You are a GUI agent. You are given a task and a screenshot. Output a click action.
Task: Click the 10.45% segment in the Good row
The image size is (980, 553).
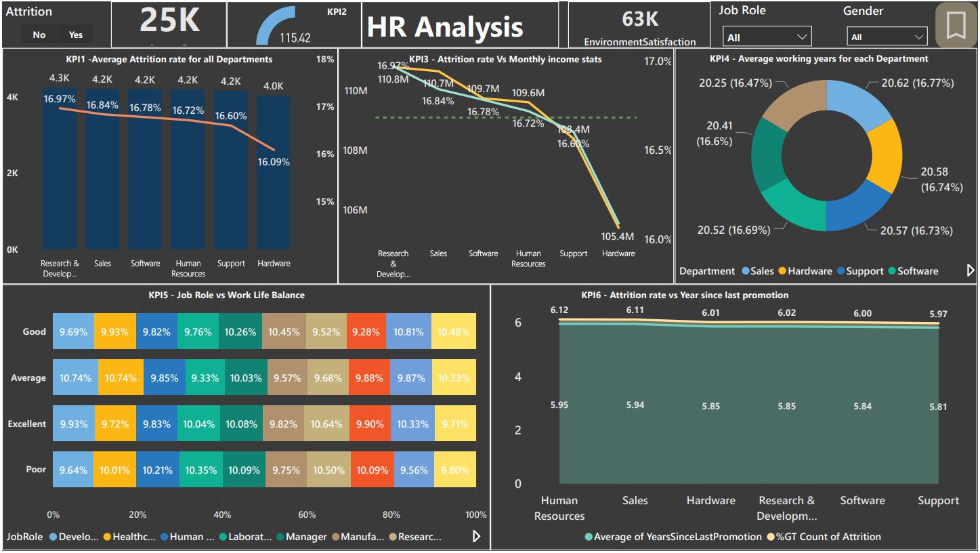(284, 331)
